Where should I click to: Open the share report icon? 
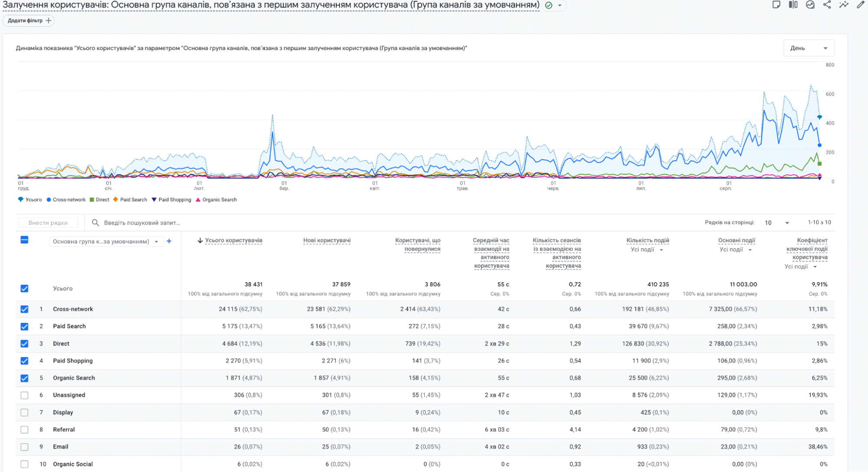point(827,5)
